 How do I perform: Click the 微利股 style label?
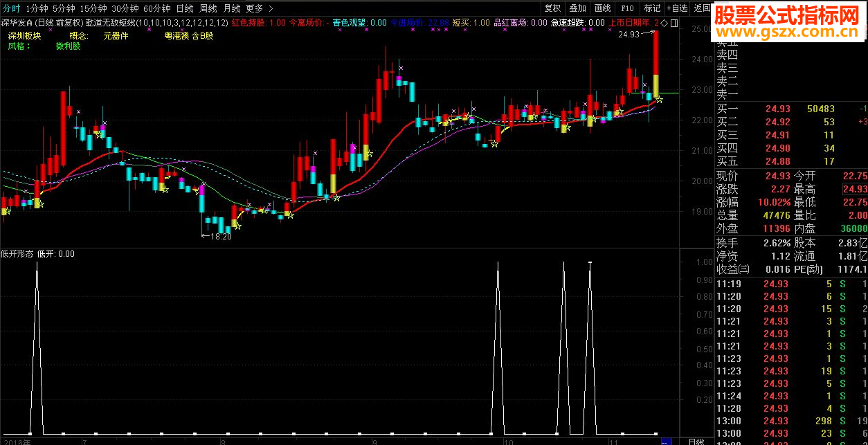click(x=68, y=46)
